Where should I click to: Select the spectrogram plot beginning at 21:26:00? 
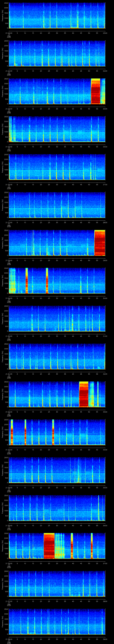[x=57, y=167]
